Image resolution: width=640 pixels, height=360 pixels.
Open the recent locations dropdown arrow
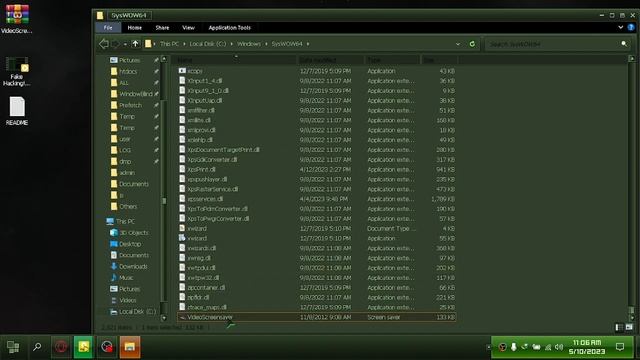pos(125,44)
